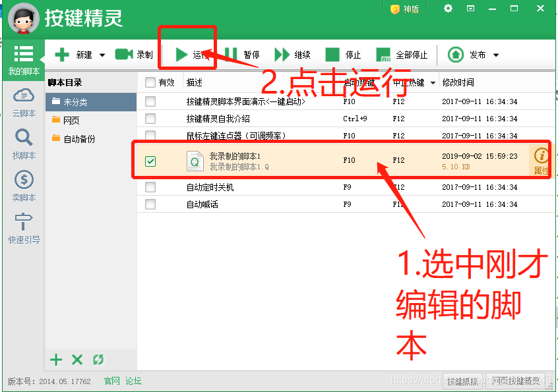Open 我的脚本 sidebar section
558x392 pixels.
pos(24,61)
